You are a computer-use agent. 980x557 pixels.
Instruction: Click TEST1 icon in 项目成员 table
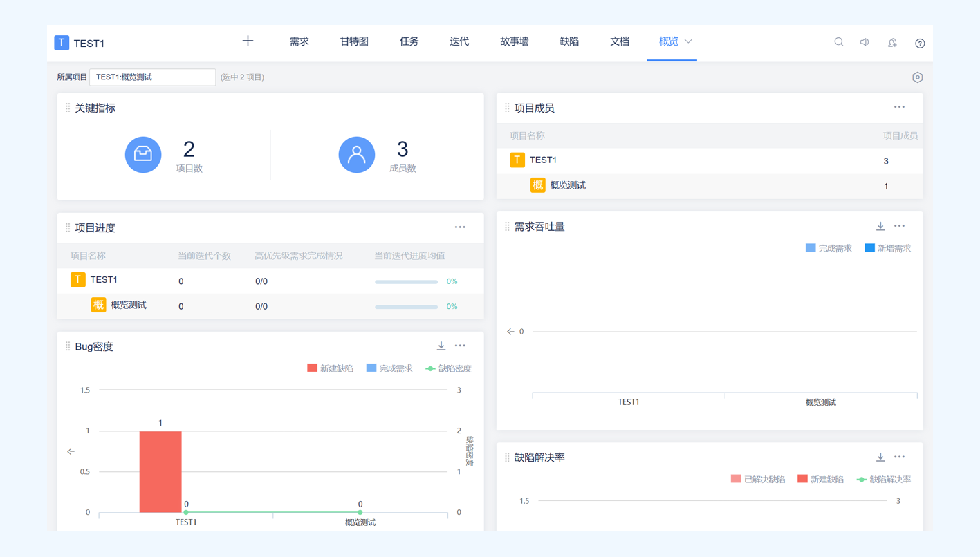517,160
